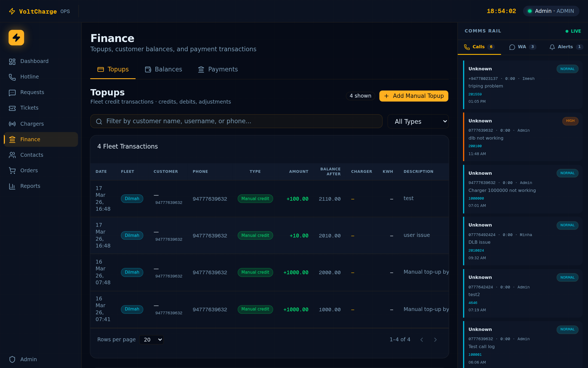Click the lightning bolt logo tile in the sidebar

click(16, 38)
